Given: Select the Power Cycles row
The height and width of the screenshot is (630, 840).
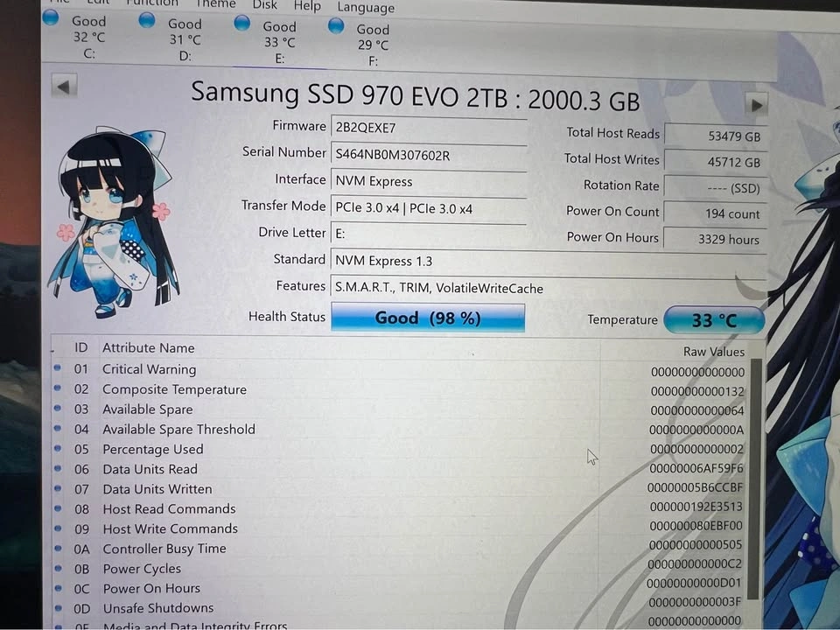Looking at the screenshot, I should [399, 569].
